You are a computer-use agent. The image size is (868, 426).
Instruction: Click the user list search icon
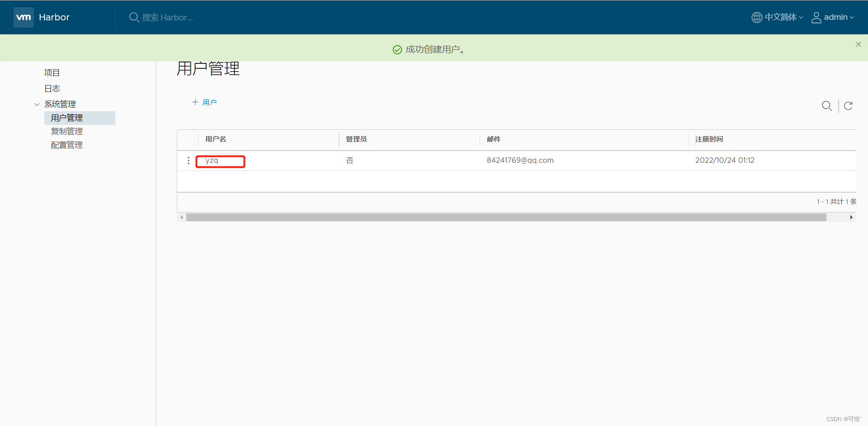[x=827, y=106]
